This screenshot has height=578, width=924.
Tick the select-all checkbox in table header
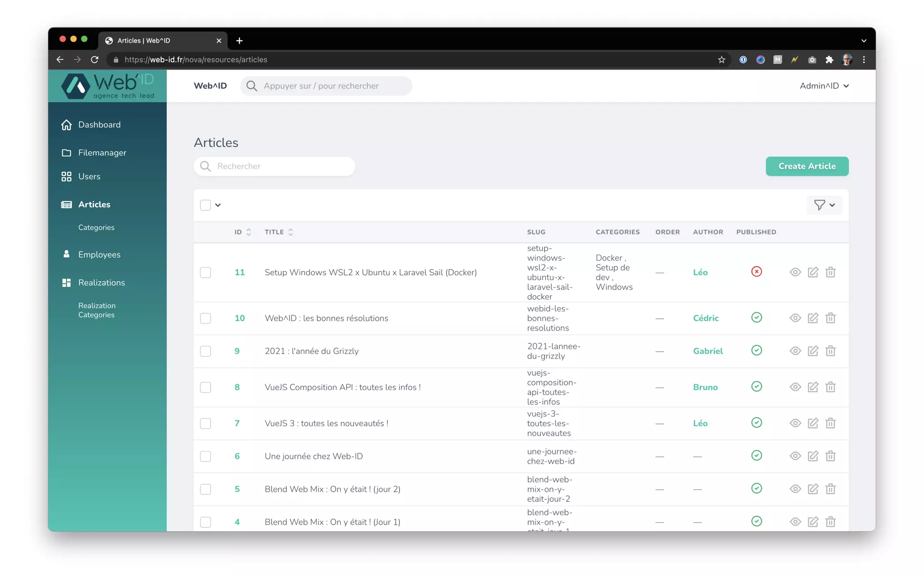(x=205, y=205)
